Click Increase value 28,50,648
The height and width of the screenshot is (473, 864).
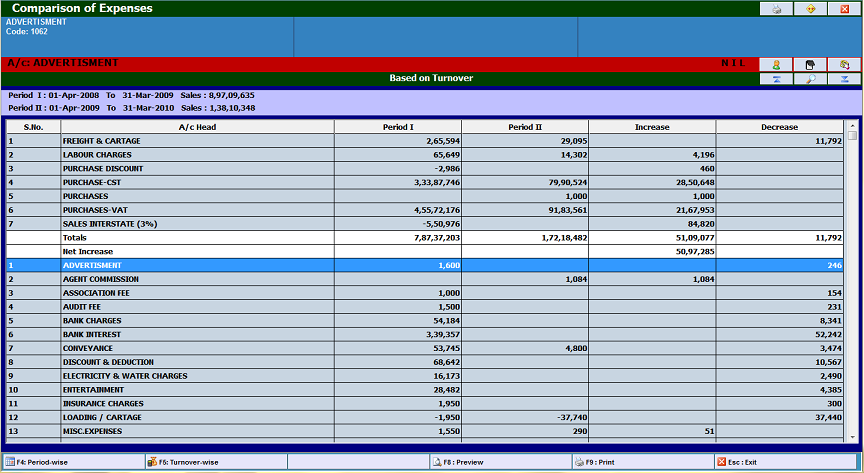(695, 182)
